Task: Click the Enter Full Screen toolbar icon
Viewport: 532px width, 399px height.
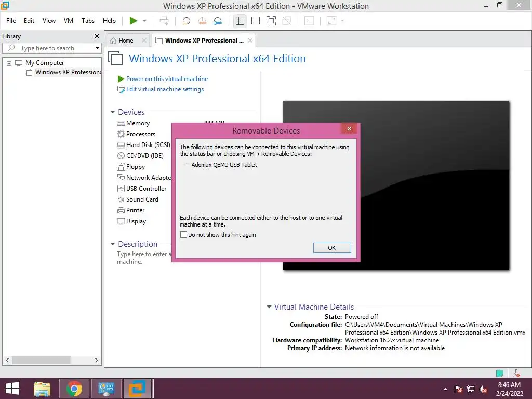Action: tap(271, 21)
